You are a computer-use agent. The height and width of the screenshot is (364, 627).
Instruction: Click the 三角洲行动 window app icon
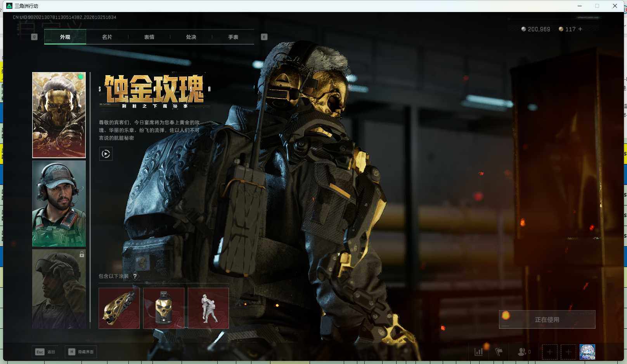[x=9, y=6]
